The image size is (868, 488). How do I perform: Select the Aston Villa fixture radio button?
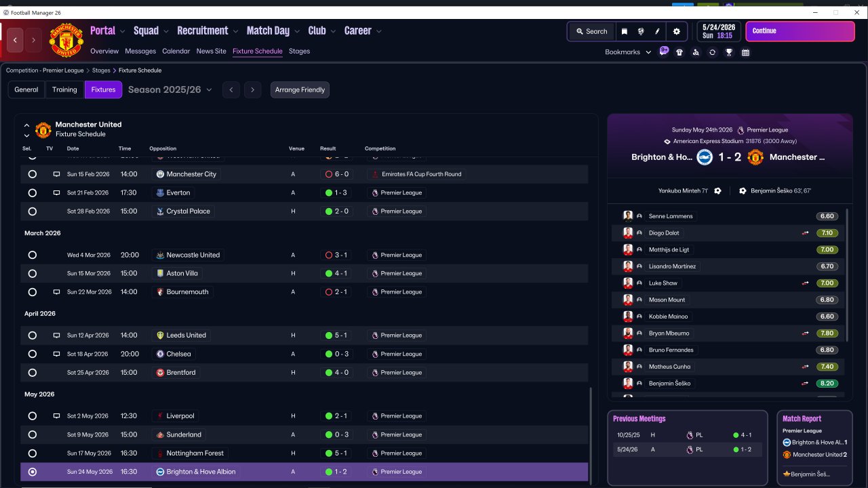tap(33, 274)
